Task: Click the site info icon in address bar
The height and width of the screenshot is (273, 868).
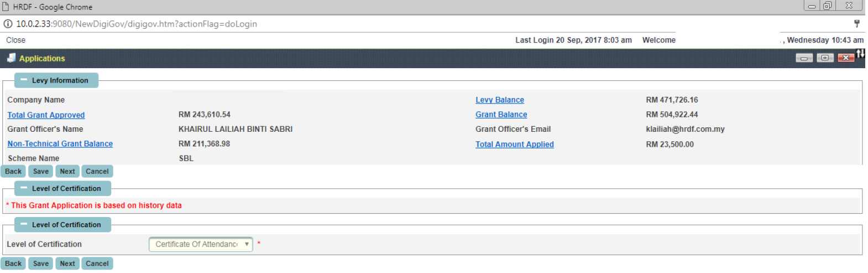Action: (8, 24)
